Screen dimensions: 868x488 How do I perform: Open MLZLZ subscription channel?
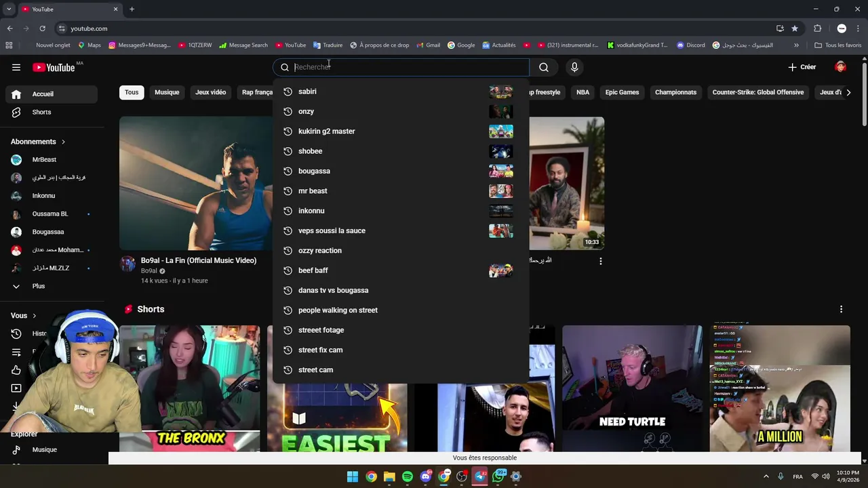[52, 268]
